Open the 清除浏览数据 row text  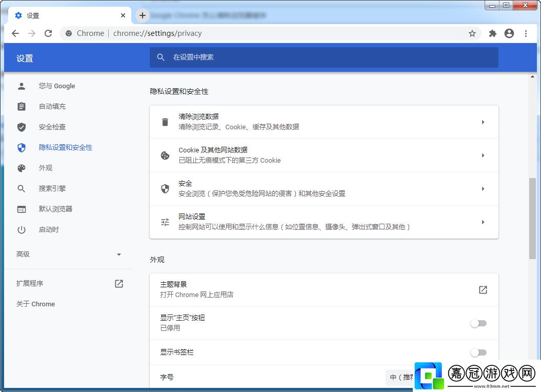coord(239,122)
